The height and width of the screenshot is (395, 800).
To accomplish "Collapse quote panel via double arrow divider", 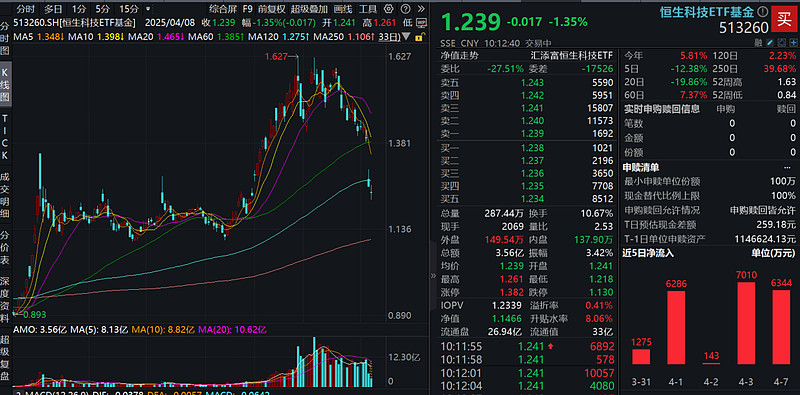I will tap(433, 276).
